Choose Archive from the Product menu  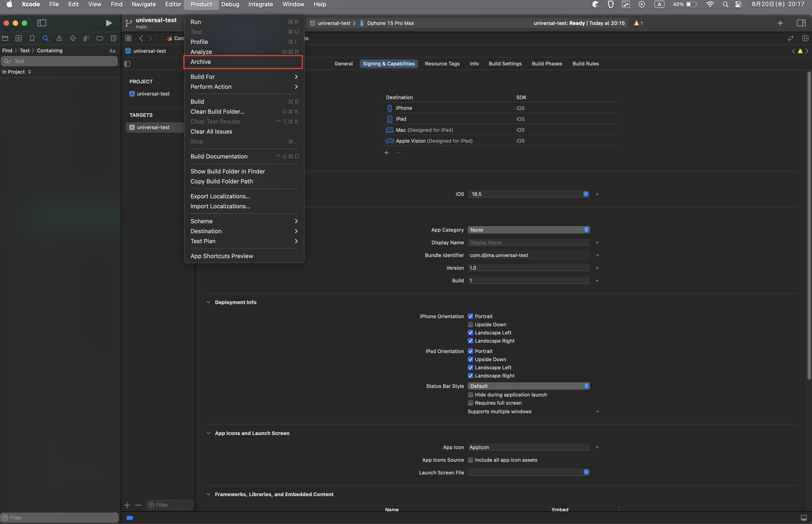coord(243,62)
